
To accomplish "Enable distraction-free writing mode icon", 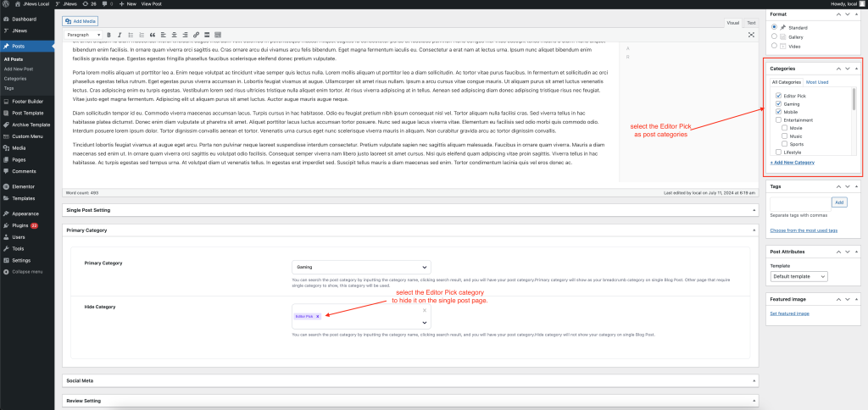I will click(x=751, y=35).
